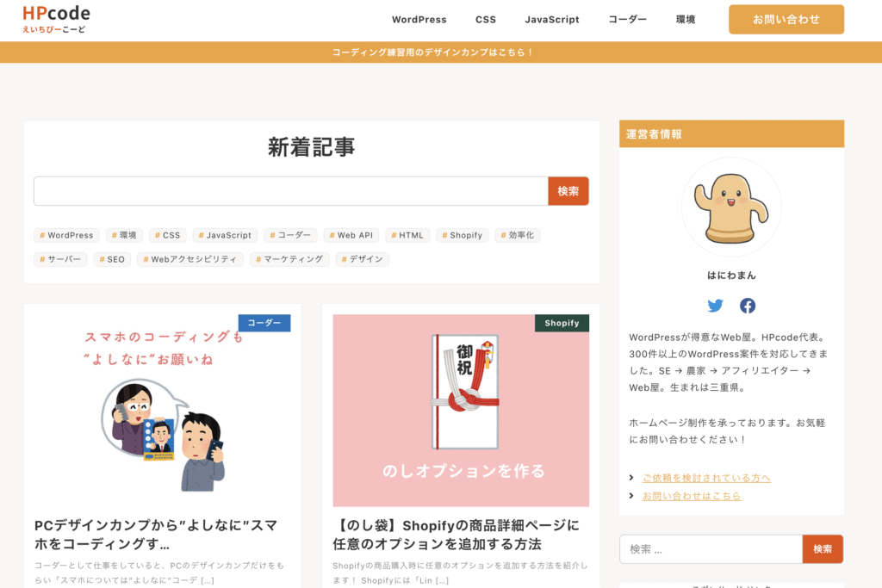
Task: Click the JavaScript menu item
Action: coord(552,19)
